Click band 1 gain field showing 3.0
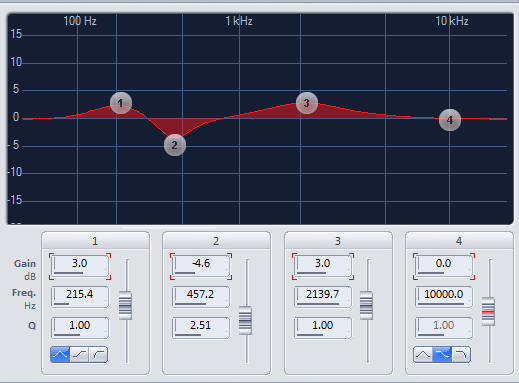 coord(80,266)
